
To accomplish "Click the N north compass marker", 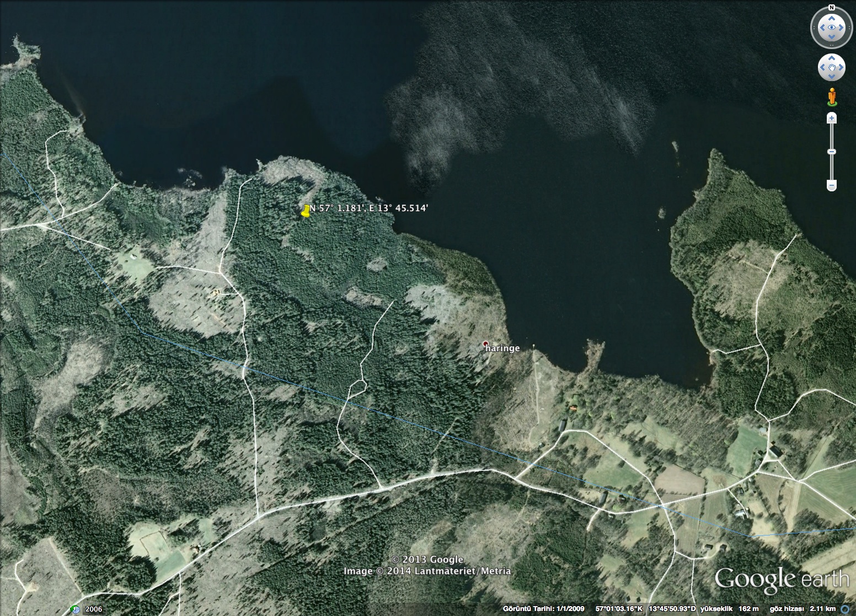I will point(831,8).
